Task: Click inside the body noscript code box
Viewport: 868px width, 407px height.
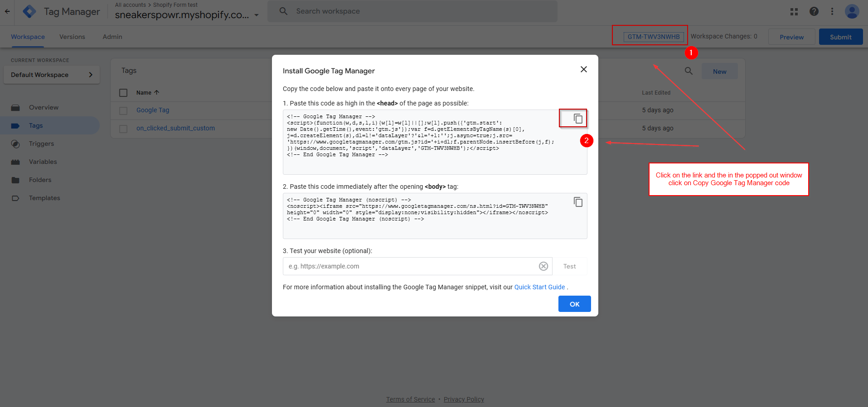Action: coord(435,216)
